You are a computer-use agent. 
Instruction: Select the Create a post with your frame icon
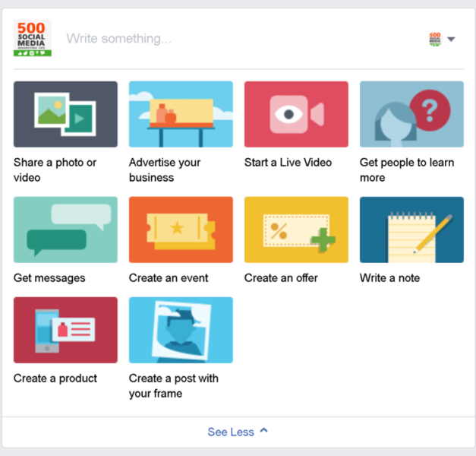click(x=181, y=330)
